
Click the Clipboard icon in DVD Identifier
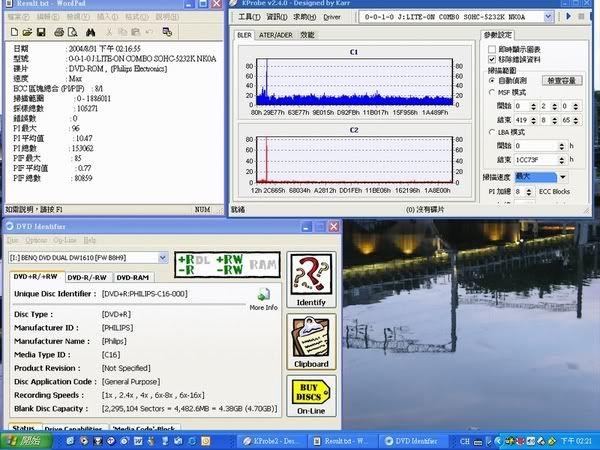311,342
